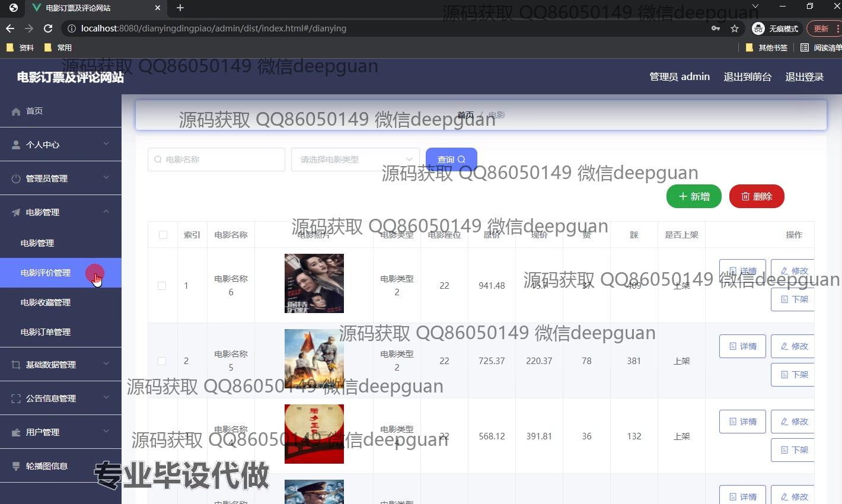Focus the 电影名称 search field
This screenshot has height=504, width=842.
tap(216, 160)
